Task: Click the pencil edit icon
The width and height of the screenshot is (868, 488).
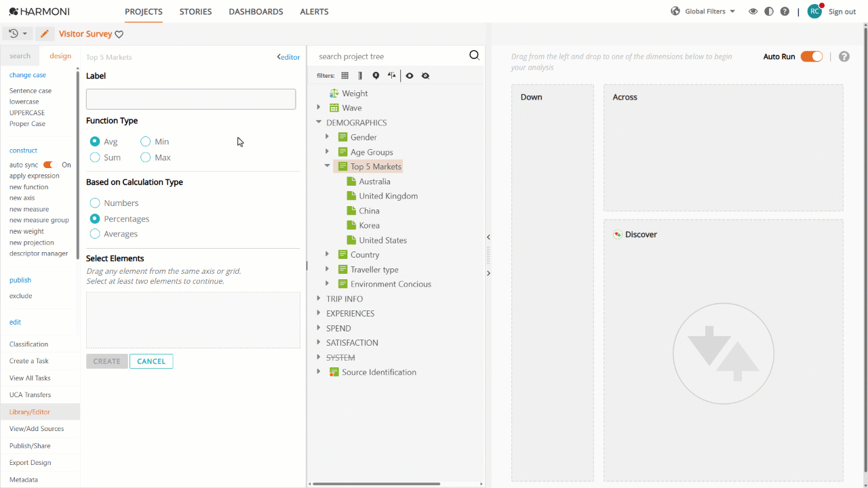Action: (45, 34)
